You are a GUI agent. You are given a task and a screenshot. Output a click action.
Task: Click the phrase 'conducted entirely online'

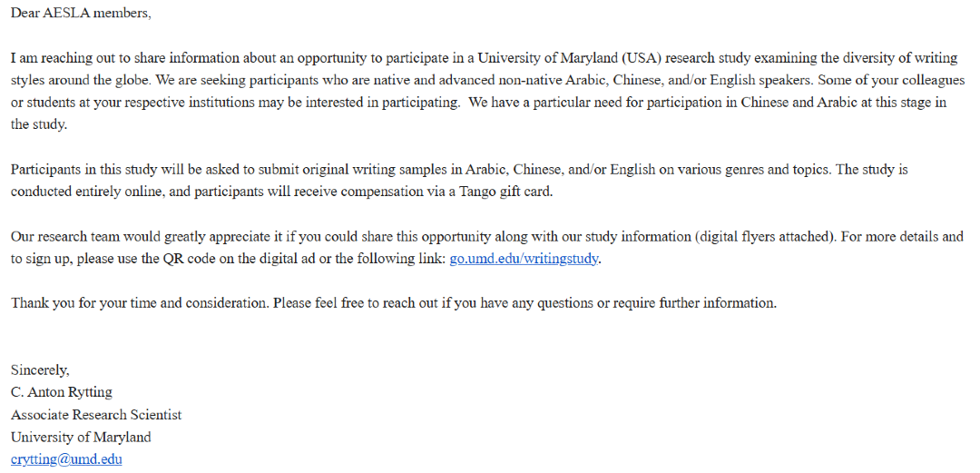coord(86,192)
